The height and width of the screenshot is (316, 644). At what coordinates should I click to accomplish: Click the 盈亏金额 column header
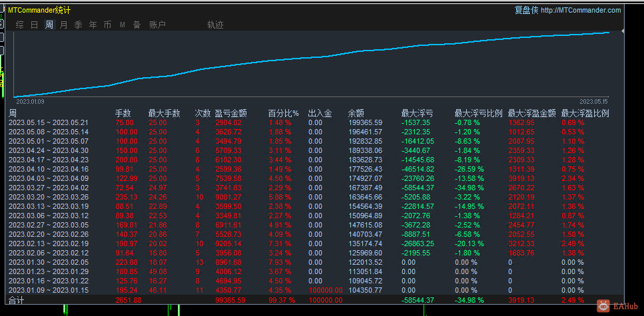click(230, 113)
